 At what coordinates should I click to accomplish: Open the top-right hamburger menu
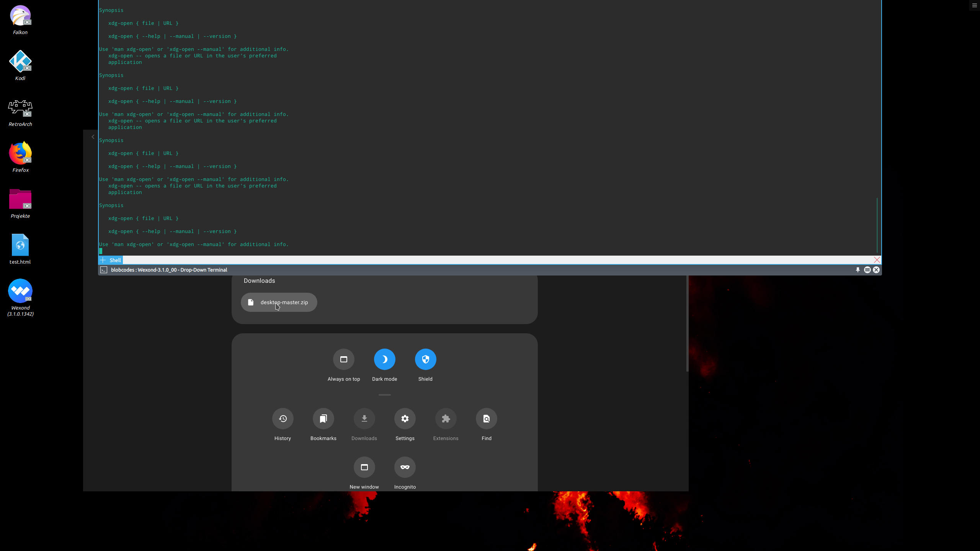click(974, 5)
